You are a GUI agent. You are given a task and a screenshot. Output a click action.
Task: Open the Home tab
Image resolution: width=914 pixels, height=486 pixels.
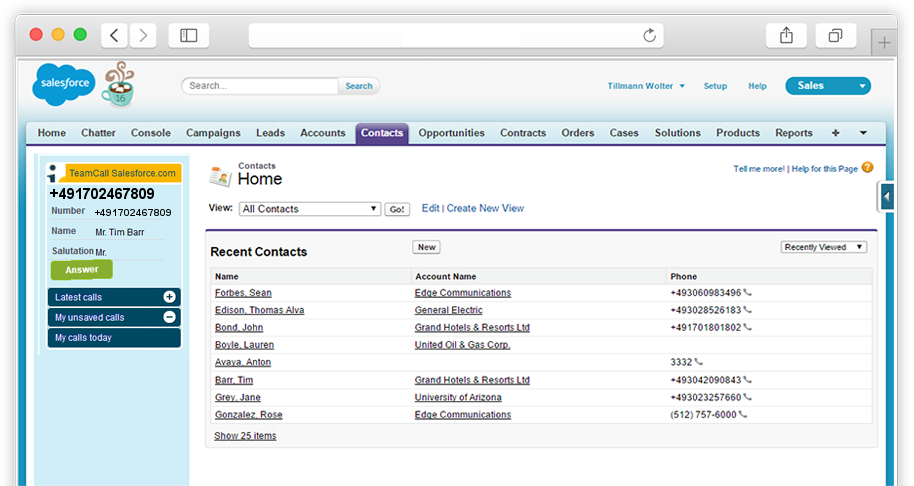52,133
